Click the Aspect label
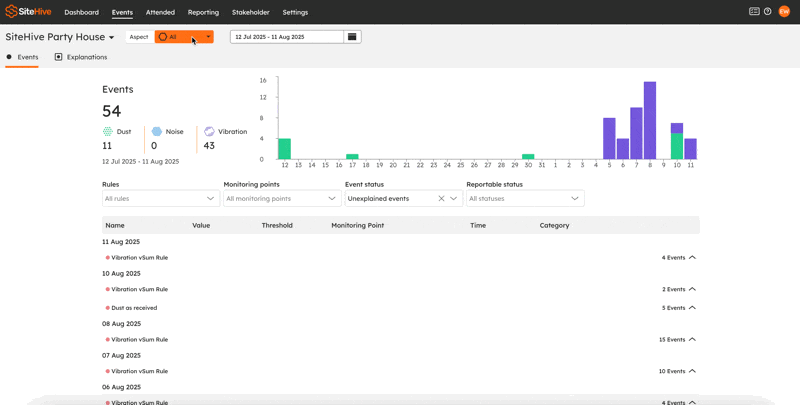This screenshot has width=800, height=405. point(139,37)
